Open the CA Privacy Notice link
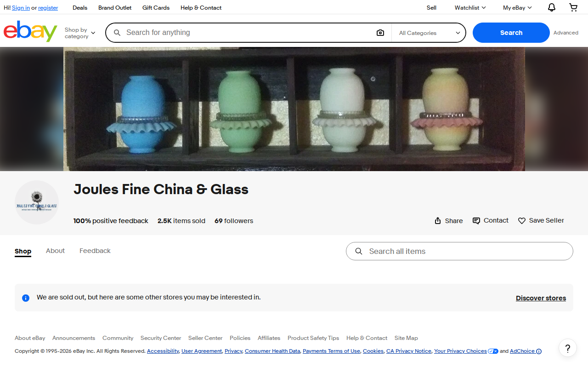Viewport: 588px width, 368px height. tap(409, 351)
